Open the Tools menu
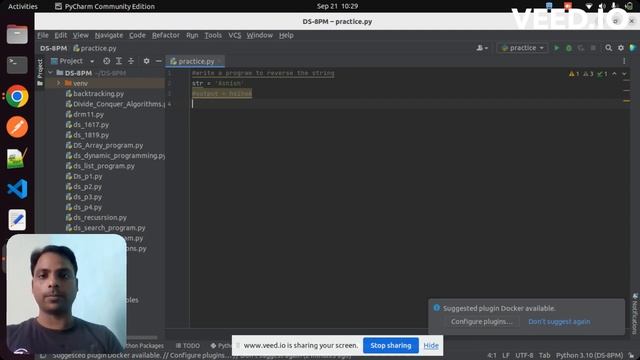640x360 pixels. pos(213,36)
